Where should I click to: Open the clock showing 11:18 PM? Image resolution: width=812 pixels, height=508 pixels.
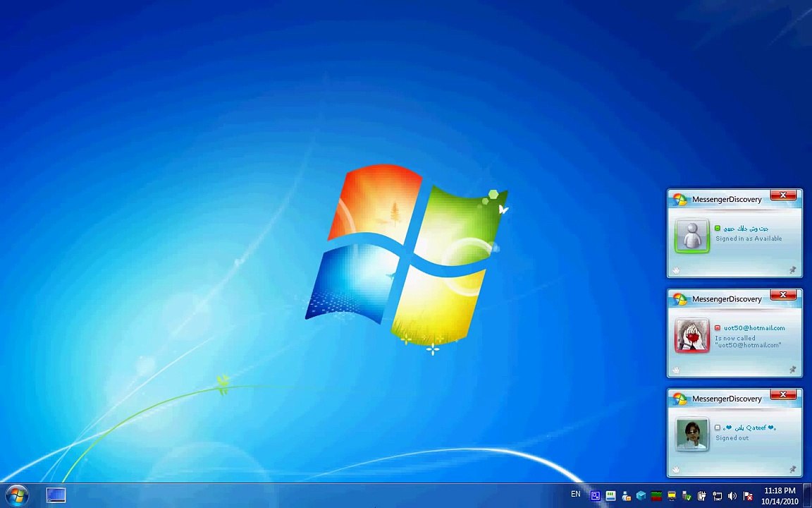(x=780, y=495)
